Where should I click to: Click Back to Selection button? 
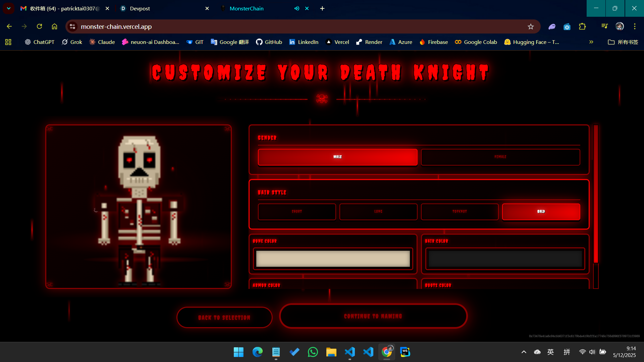click(224, 317)
